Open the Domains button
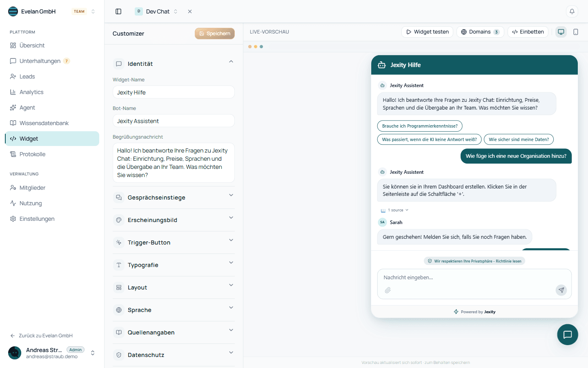The image size is (588, 368). 480,32
